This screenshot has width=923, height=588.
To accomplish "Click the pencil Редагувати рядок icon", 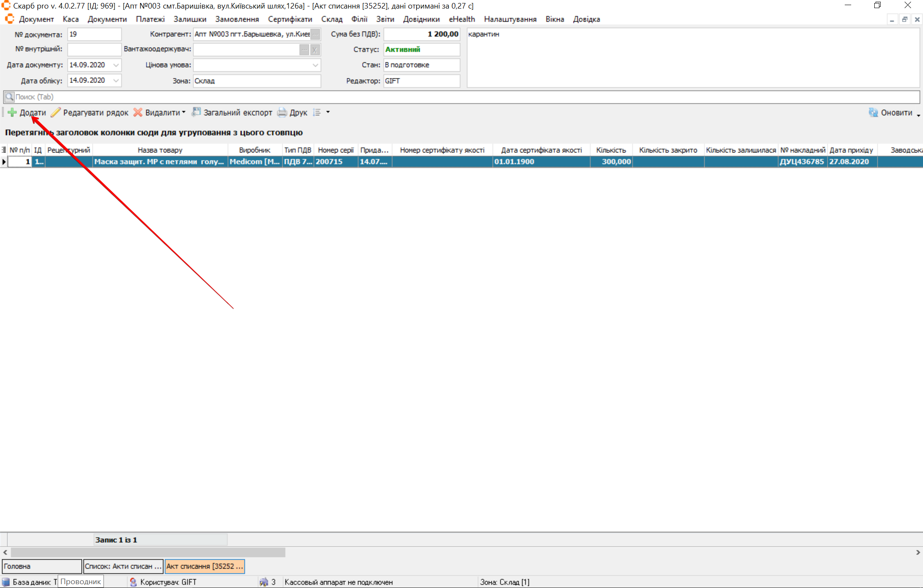I will coord(56,113).
